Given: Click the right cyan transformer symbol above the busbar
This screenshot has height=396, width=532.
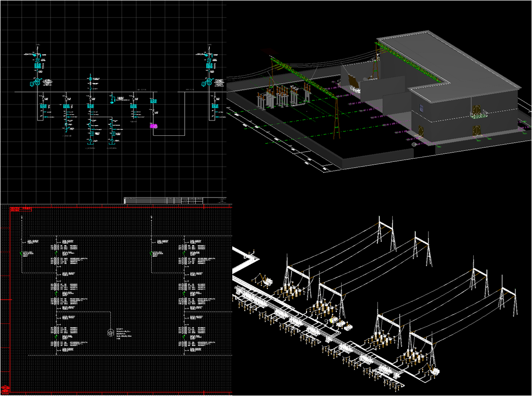Looking at the screenshot, I should [210, 82].
